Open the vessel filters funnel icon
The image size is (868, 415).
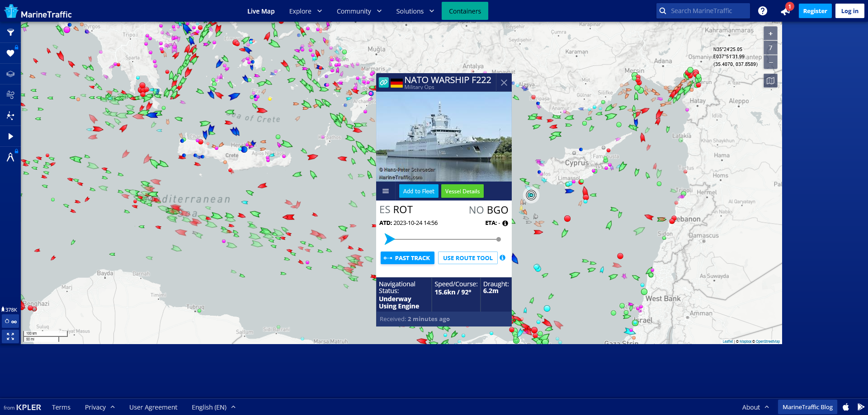pyautogui.click(x=10, y=33)
